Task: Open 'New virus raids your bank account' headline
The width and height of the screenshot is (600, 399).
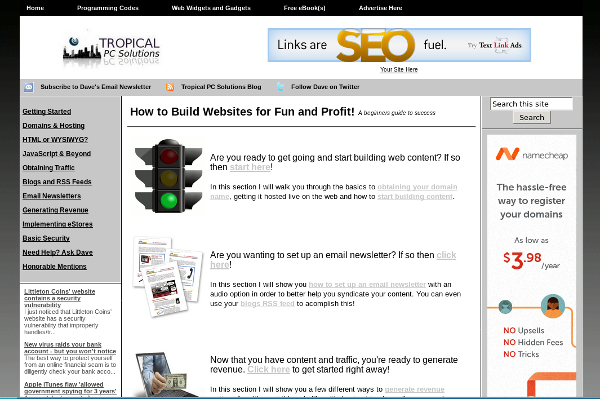Action: pyautogui.click(x=70, y=348)
